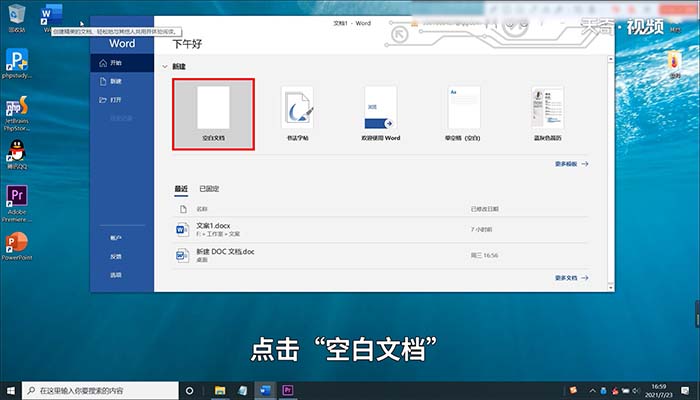This screenshot has height=400, width=700.
Task: Open the phpstudy desktop shortcut
Action: coord(17,63)
